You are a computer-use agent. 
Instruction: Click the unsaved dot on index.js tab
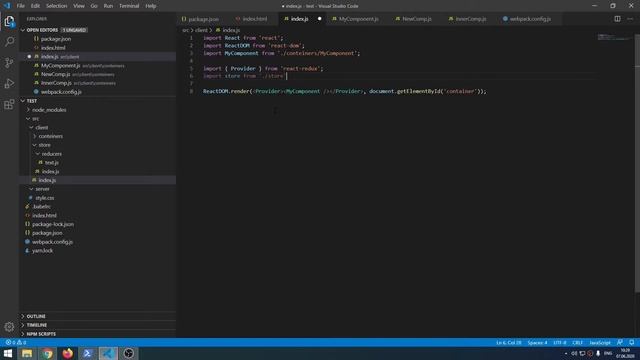point(319,19)
